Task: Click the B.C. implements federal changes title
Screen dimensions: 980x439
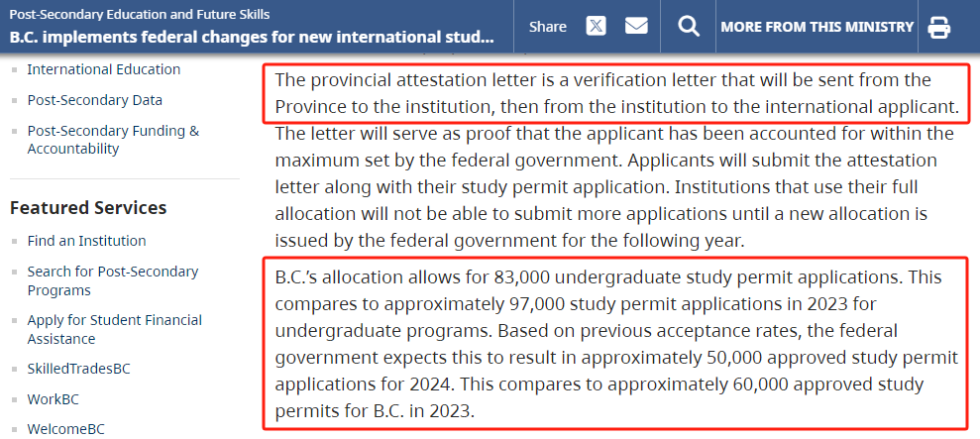Action: coord(251,38)
